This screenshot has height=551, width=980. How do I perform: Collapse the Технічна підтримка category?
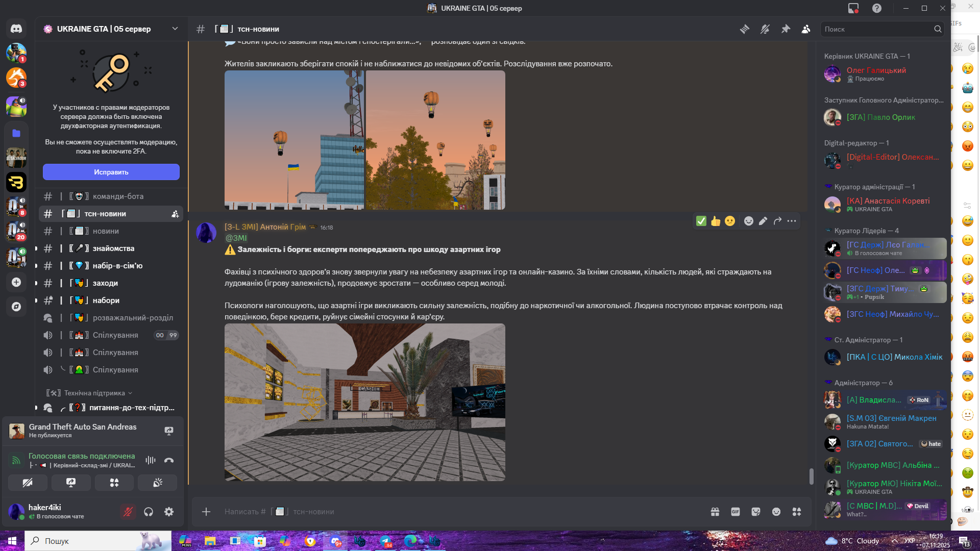(x=89, y=393)
